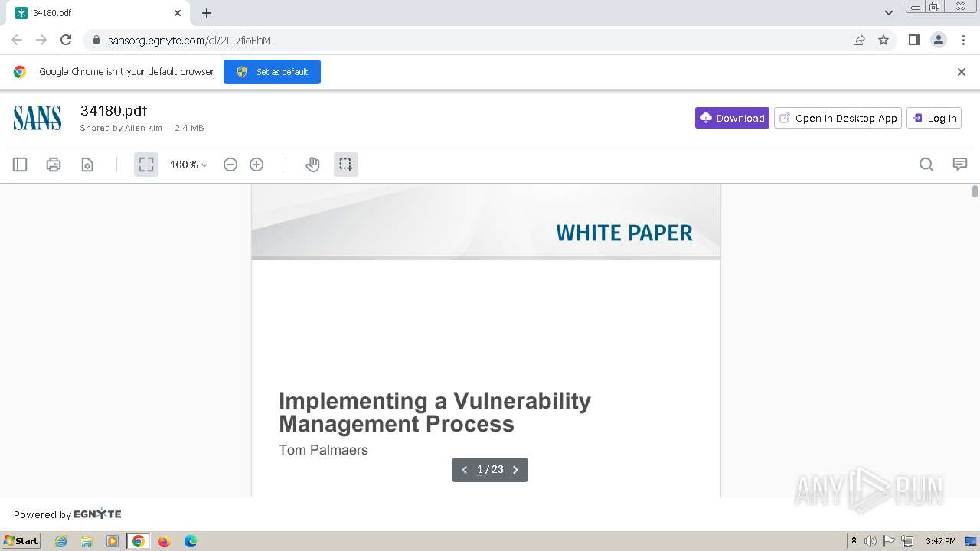Image resolution: width=980 pixels, height=551 pixels.
Task: Dismiss the default browser notification bar
Action: click(x=962, y=72)
